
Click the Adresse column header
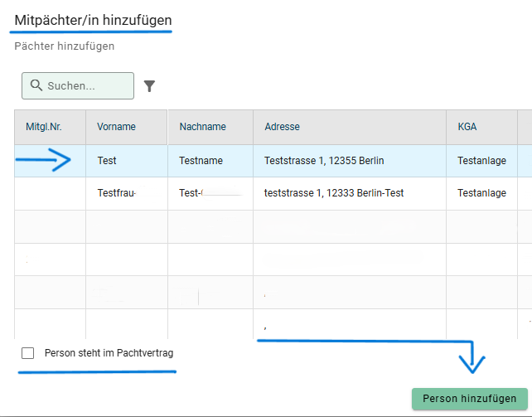tap(282, 127)
